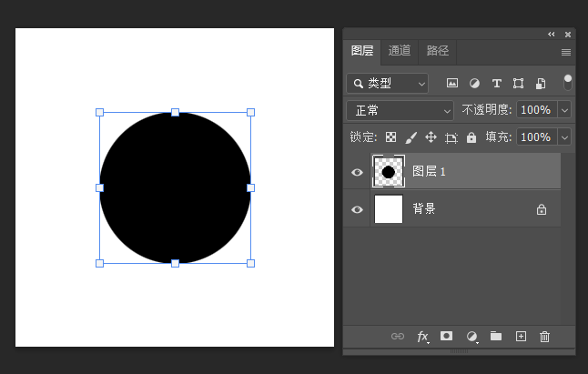
Task: Expand the 不透明度 opacity slider arrow
Action: click(564, 110)
